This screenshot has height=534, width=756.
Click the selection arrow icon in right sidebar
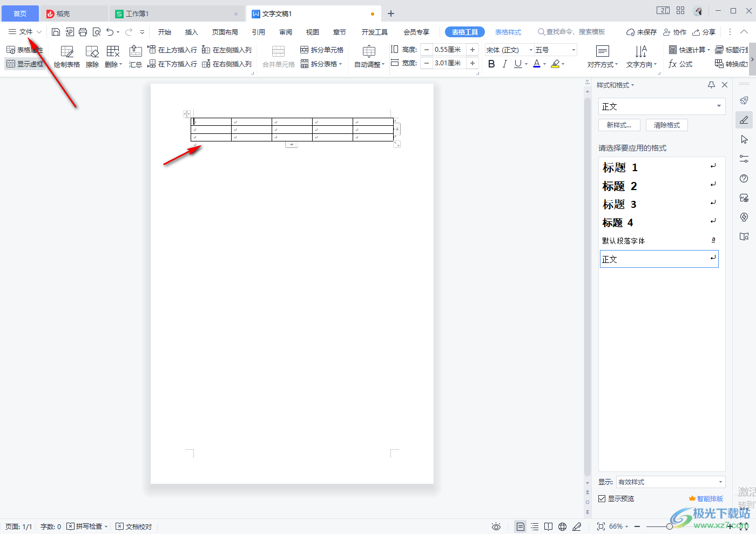point(744,139)
